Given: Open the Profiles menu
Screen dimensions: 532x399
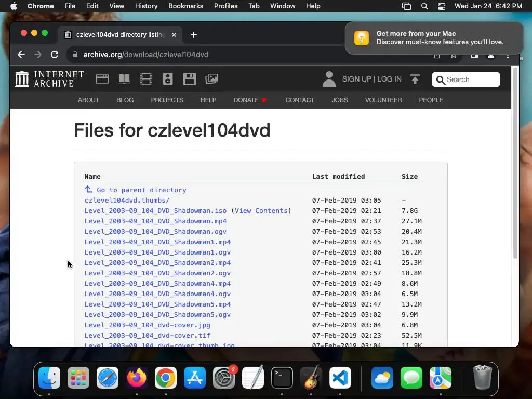Looking at the screenshot, I should pos(225,6).
